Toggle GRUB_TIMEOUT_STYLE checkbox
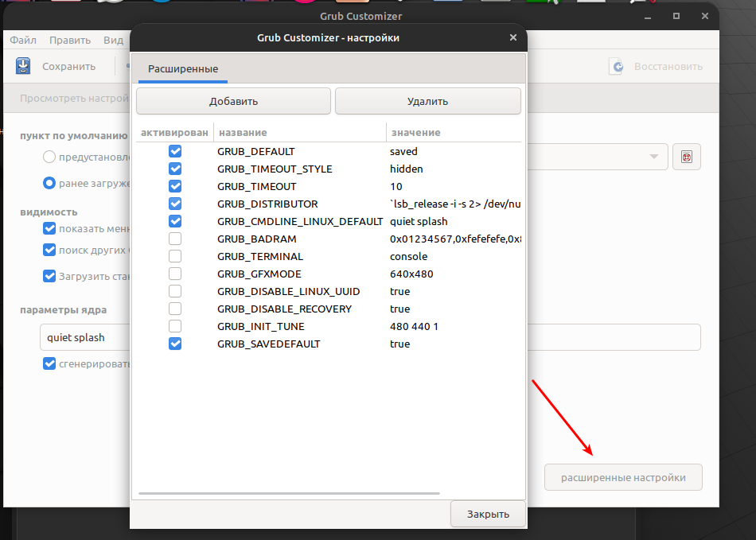756x540 pixels. (x=175, y=169)
